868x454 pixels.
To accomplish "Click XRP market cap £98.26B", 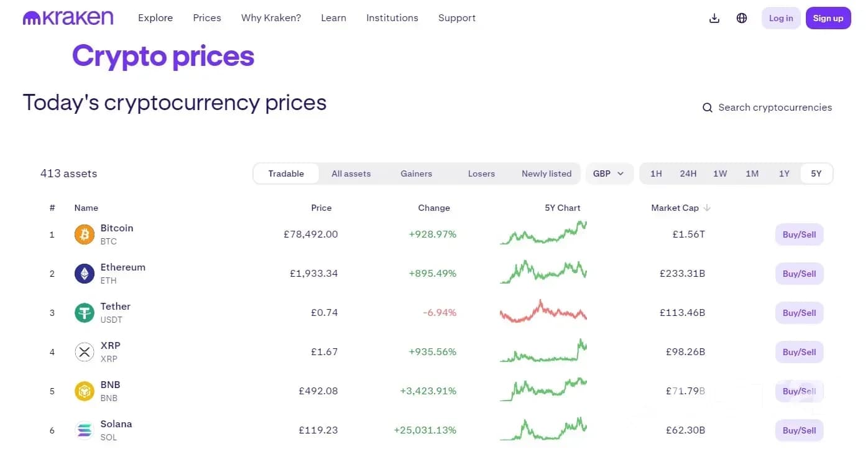I will pyautogui.click(x=685, y=352).
